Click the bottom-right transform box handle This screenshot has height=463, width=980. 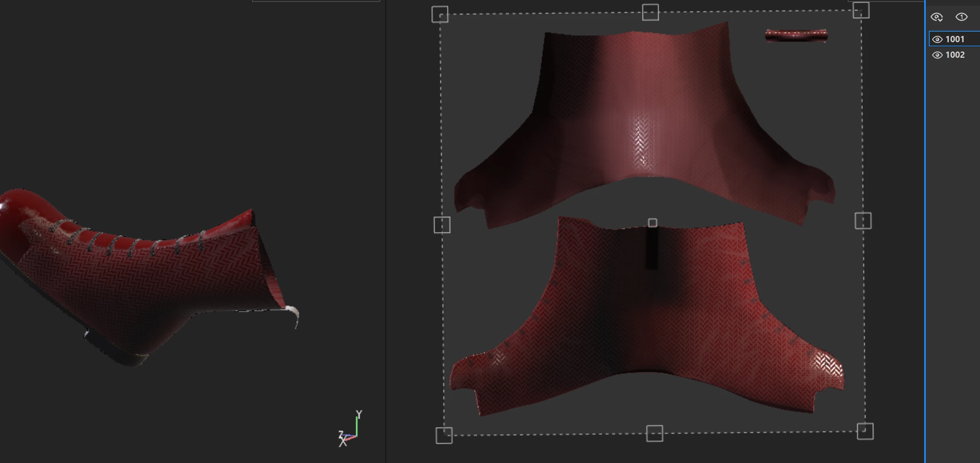click(865, 431)
